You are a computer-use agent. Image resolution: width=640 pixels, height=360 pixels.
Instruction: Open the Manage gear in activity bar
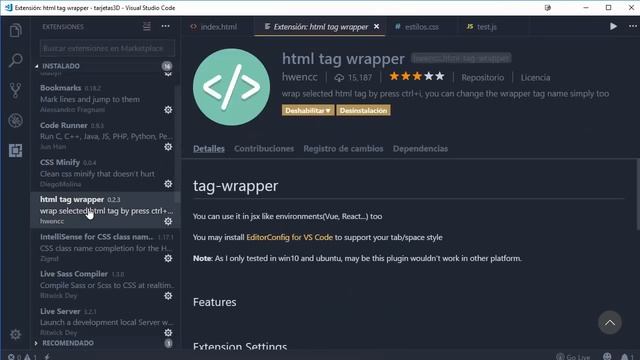pos(16,334)
